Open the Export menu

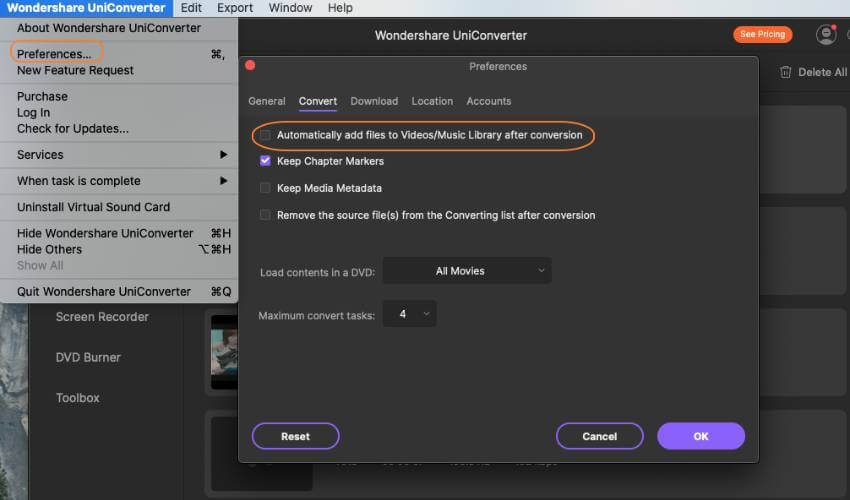(x=235, y=8)
